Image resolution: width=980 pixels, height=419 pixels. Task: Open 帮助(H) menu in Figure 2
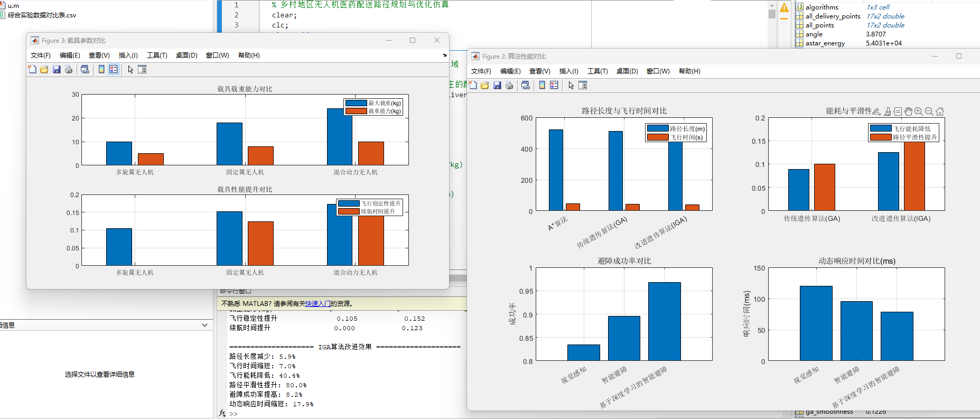click(689, 71)
